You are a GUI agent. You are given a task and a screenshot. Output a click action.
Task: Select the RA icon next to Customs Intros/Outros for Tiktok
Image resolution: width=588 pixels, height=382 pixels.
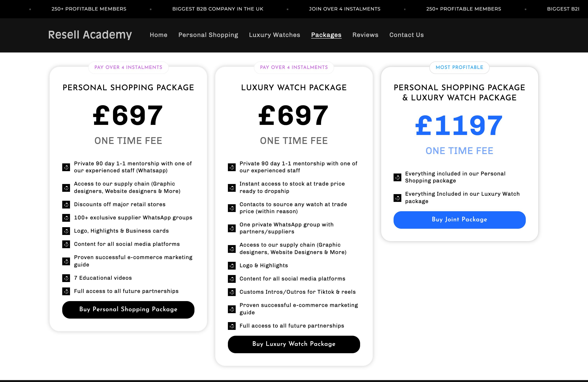tap(232, 292)
